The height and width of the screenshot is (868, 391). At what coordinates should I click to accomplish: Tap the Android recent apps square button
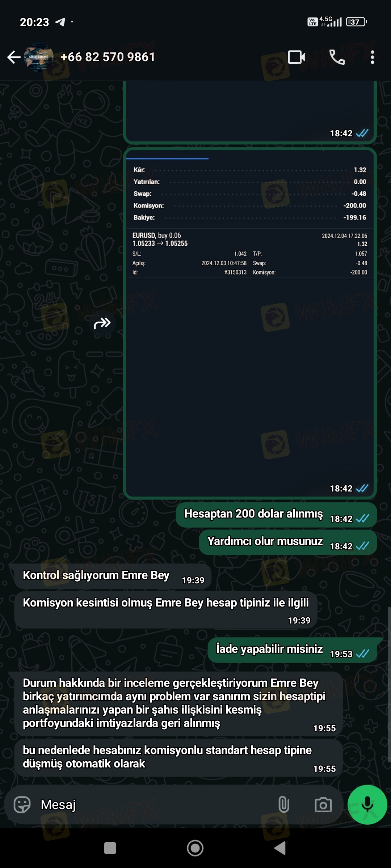tap(110, 848)
